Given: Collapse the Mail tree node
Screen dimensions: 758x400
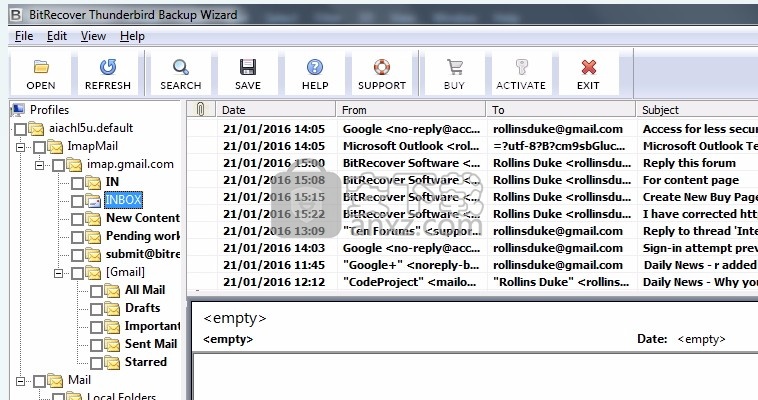Looking at the screenshot, I should click(20, 381).
